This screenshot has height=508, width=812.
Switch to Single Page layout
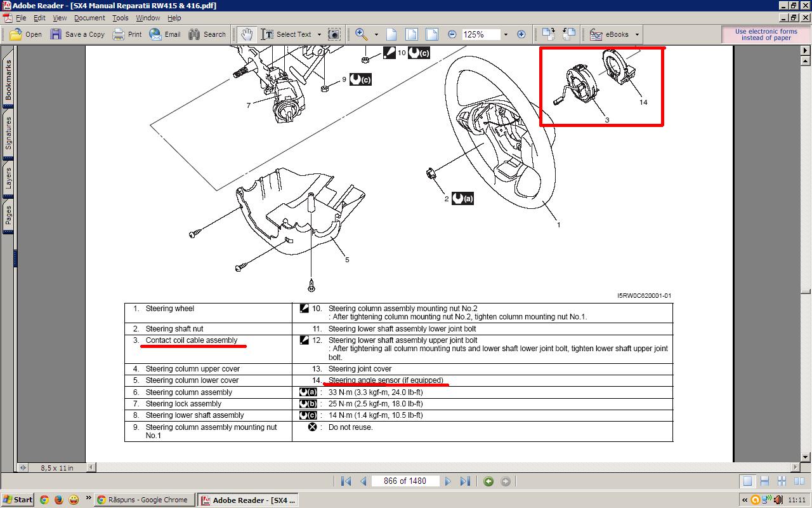(748, 481)
